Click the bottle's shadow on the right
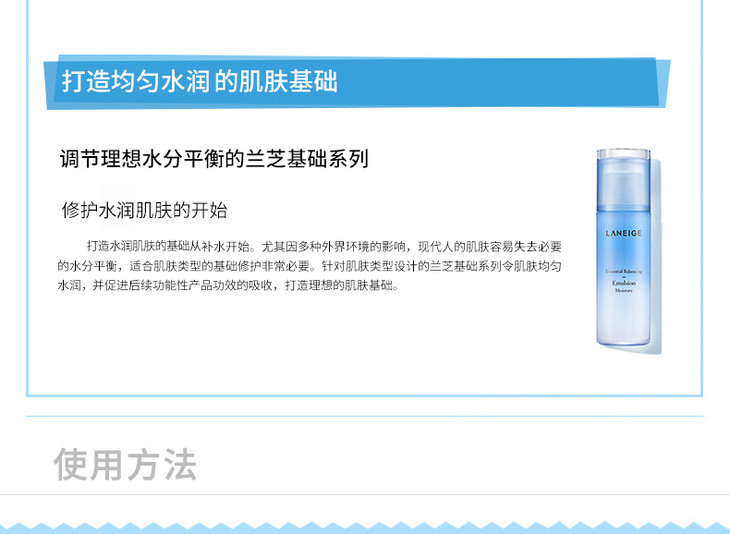The width and height of the screenshot is (730, 534). pyautogui.click(x=656, y=256)
